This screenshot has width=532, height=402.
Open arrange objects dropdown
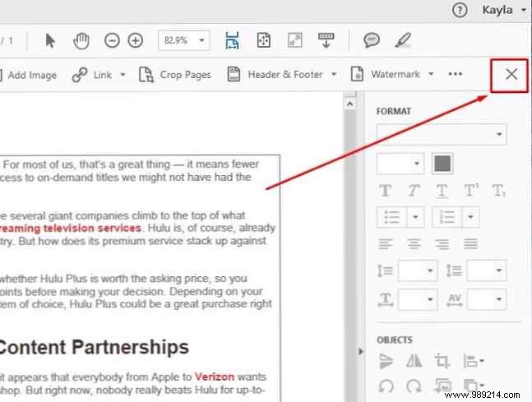[x=474, y=386]
